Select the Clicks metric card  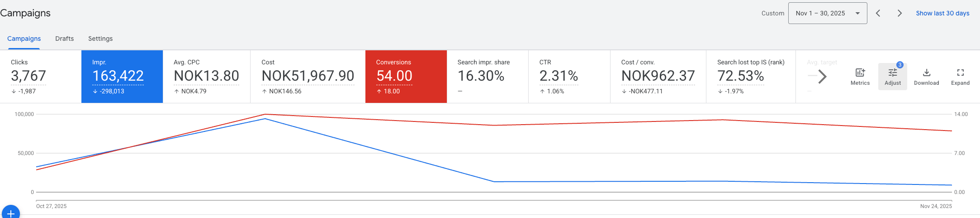pyautogui.click(x=41, y=77)
